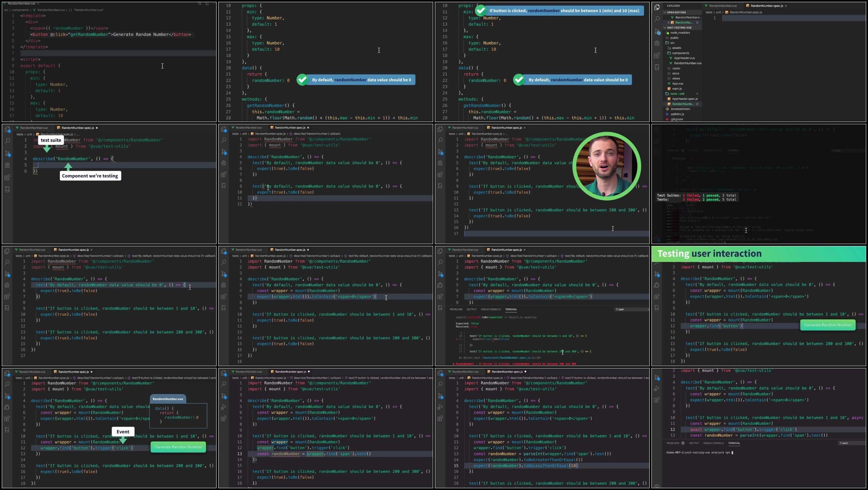The height and width of the screenshot is (490, 868).
Task: Click the .gitignore red diamond file icon
Action: (x=667, y=119)
